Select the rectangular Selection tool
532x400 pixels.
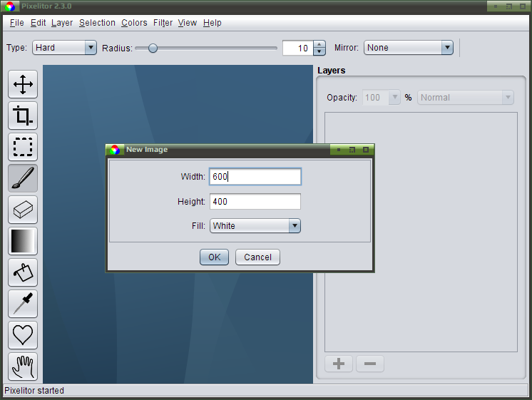click(x=23, y=147)
